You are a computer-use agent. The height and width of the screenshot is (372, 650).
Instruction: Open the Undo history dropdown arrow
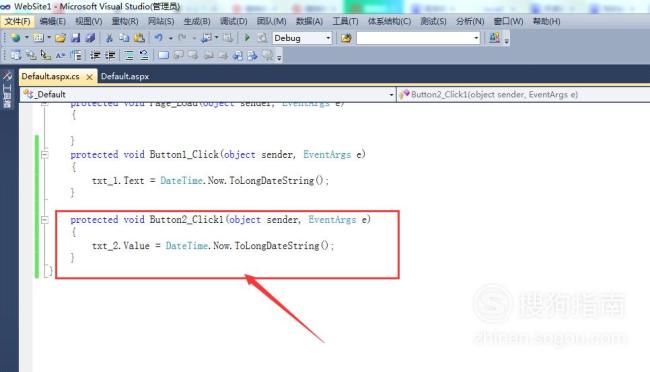170,38
